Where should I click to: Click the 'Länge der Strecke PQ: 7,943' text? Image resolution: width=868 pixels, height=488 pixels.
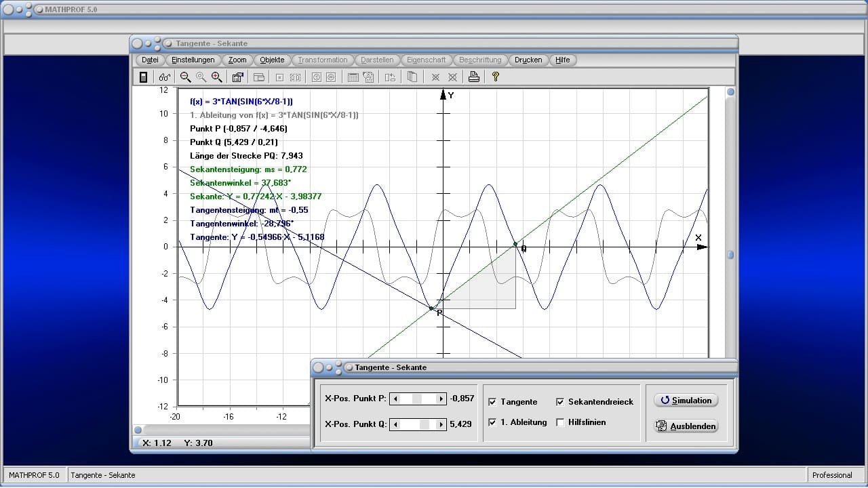(246, 156)
